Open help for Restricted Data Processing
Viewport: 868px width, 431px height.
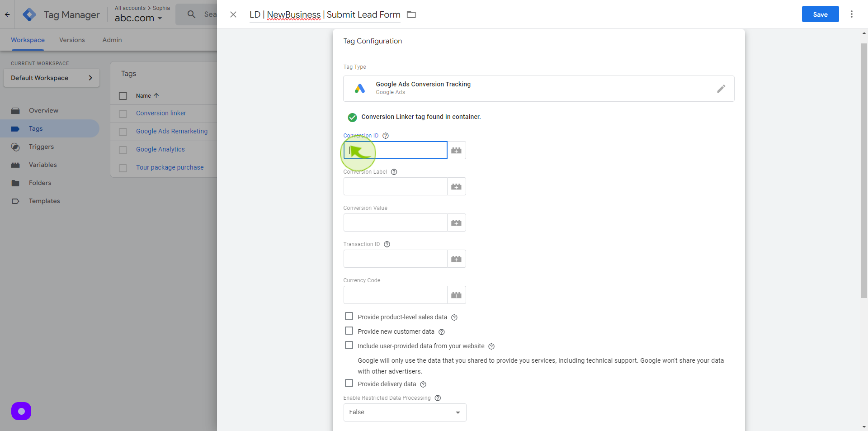438,398
